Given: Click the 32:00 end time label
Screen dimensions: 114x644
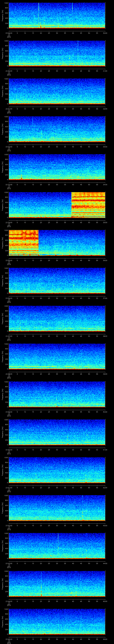Looking at the screenshot, I should pos(105,109).
